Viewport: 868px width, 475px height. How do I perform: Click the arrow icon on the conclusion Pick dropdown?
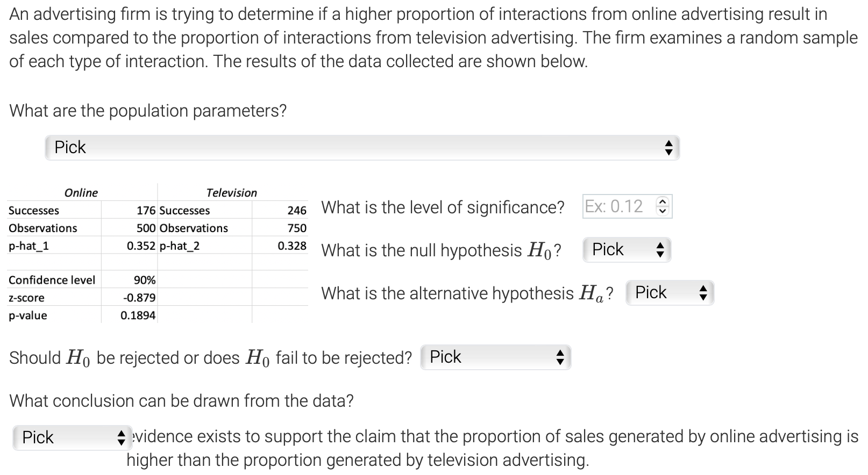click(120, 437)
